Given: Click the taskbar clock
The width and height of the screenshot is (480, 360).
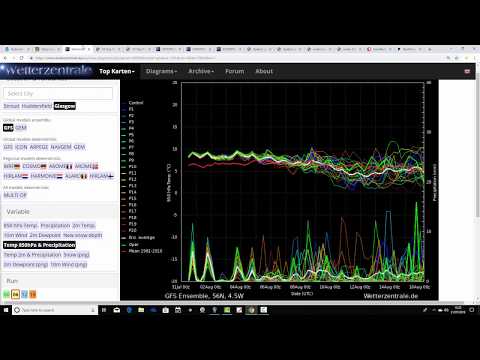Looking at the screenshot, I should pyautogui.click(x=458, y=310).
